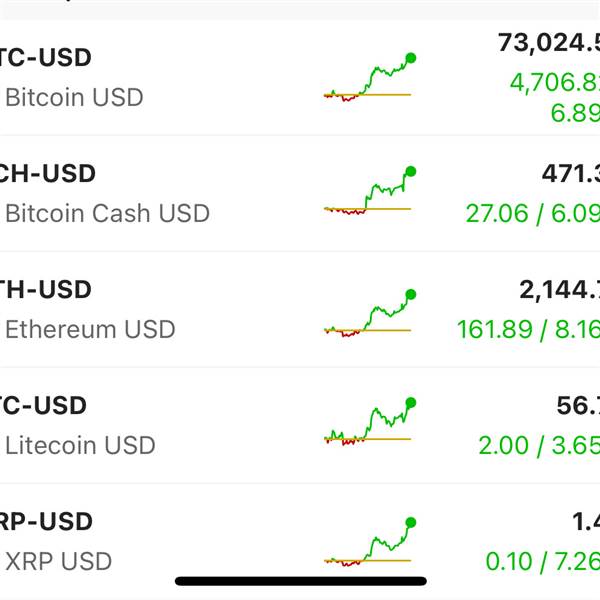Tap the 2,144 Ethereum price value
This screenshot has height=600, width=600.
click(x=558, y=290)
